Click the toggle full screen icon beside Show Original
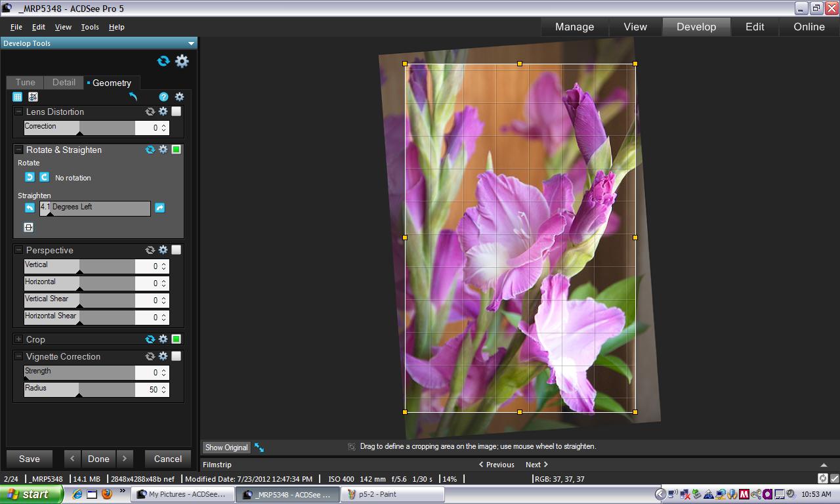Screen dimensions: 840x504 click(x=259, y=448)
